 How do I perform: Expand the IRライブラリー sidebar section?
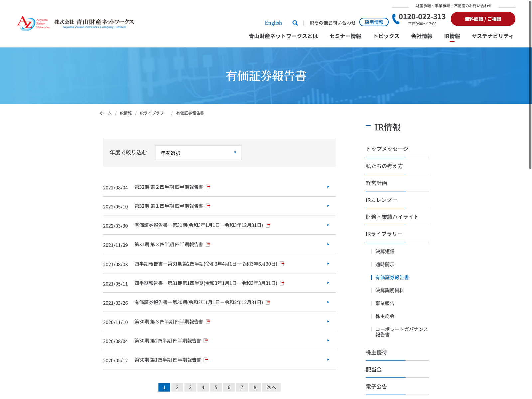tap(384, 234)
